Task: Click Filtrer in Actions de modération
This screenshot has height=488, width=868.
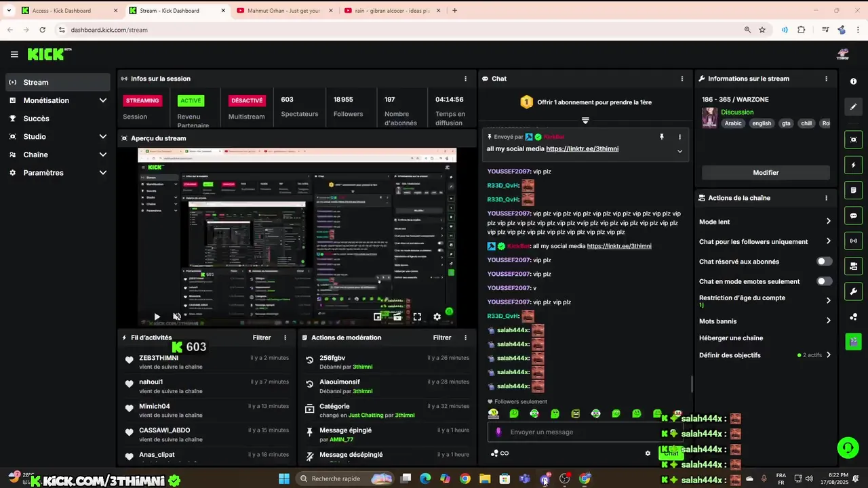Action: click(442, 338)
